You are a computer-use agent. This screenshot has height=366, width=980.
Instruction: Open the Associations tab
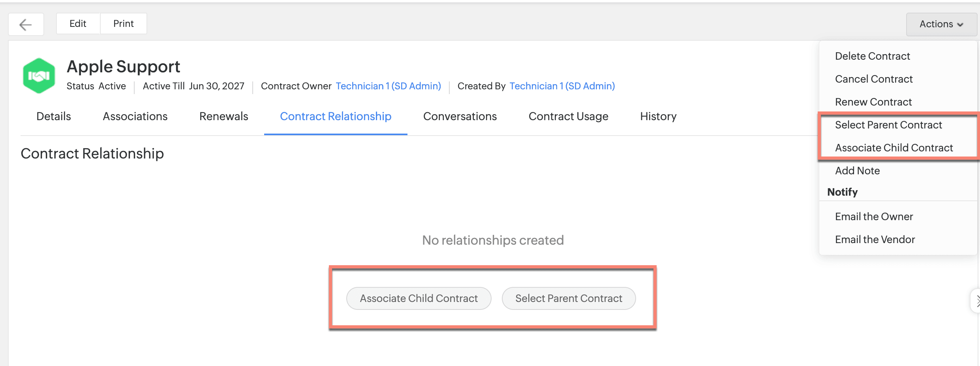coord(135,116)
